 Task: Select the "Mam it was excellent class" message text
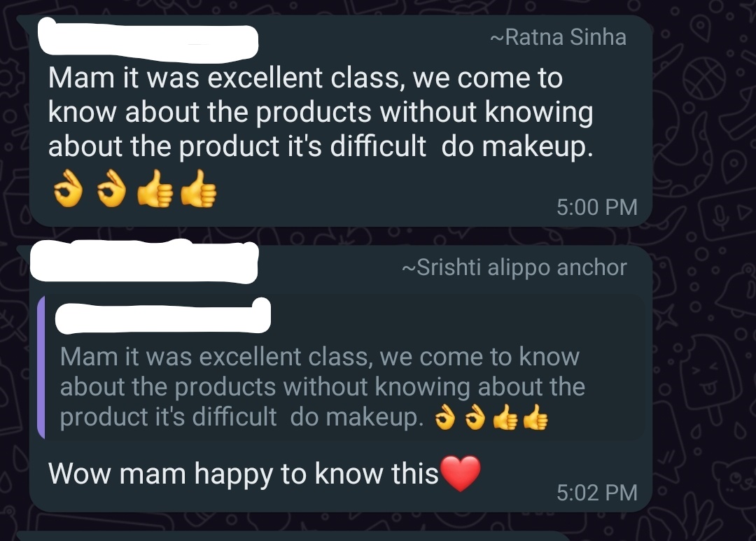point(321,112)
